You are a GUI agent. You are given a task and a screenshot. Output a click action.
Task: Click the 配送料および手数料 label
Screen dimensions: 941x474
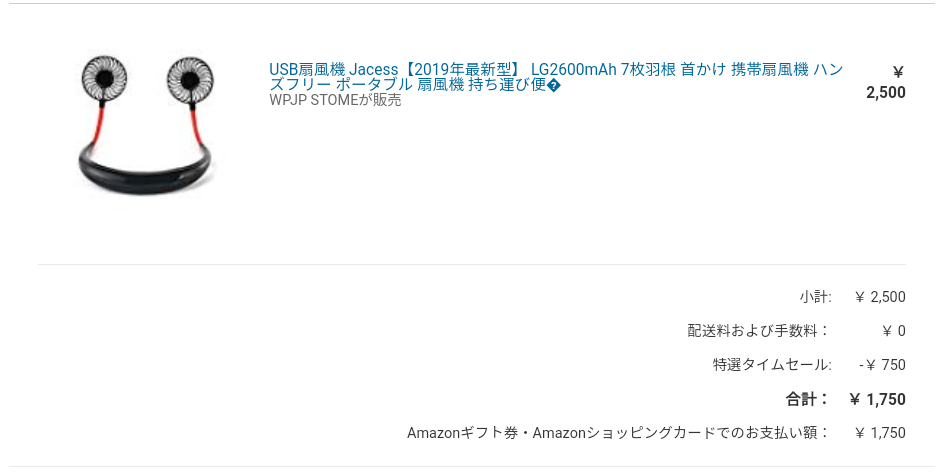[759, 331]
